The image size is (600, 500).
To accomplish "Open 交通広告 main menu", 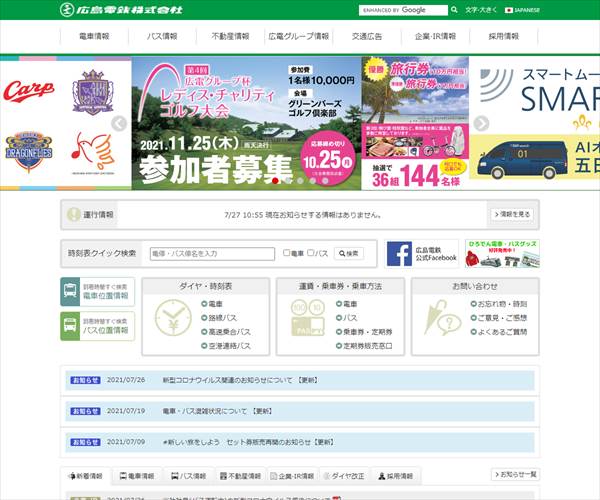I will point(367,36).
